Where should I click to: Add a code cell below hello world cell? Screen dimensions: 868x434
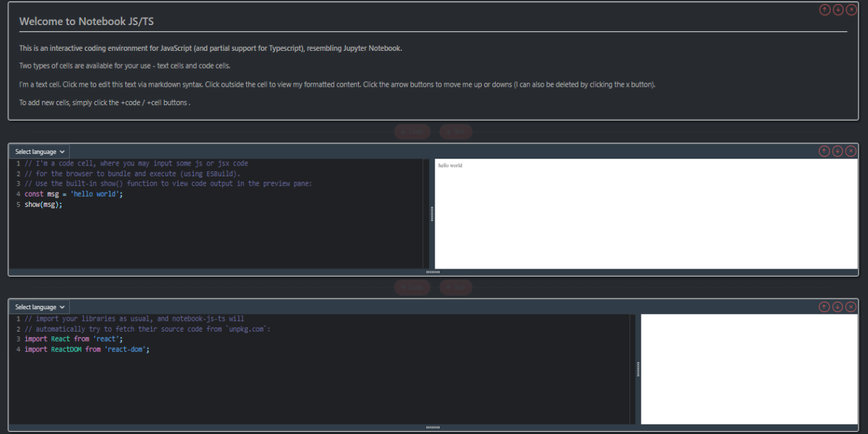coord(412,288)
